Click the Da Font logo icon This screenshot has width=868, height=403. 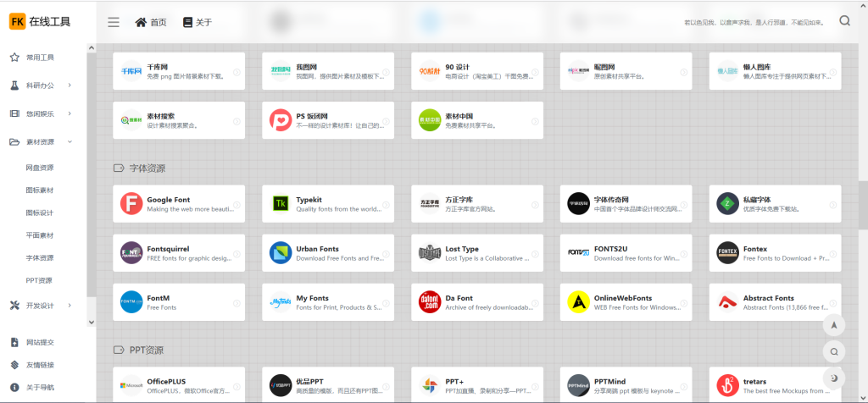[430, 302]
